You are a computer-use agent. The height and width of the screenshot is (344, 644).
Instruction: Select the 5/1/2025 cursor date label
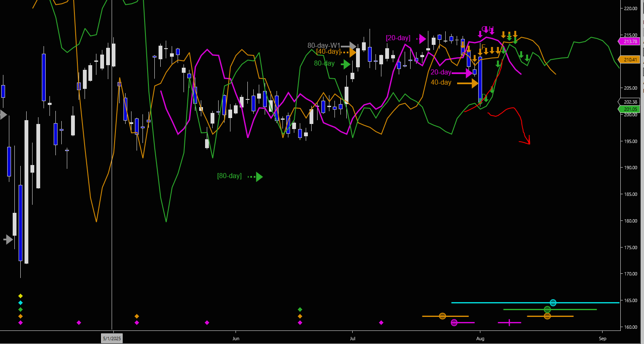coord(112,338)
